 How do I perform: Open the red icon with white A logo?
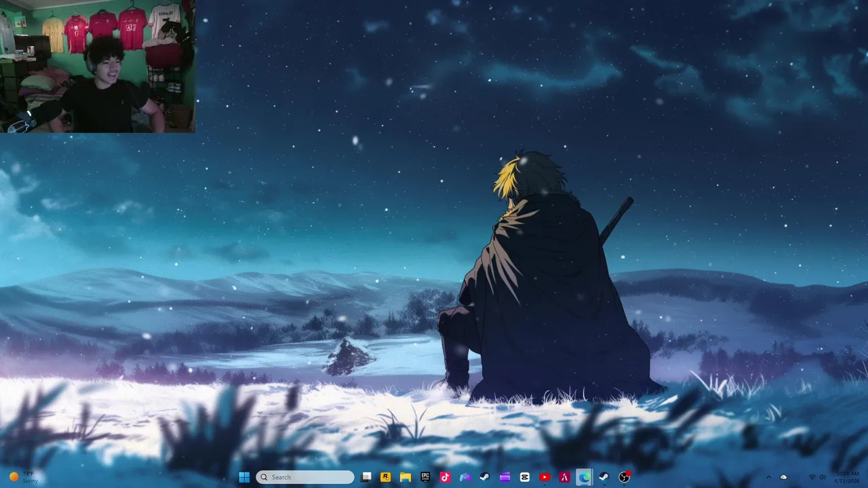pyautogui.click(x=564, y=477)
